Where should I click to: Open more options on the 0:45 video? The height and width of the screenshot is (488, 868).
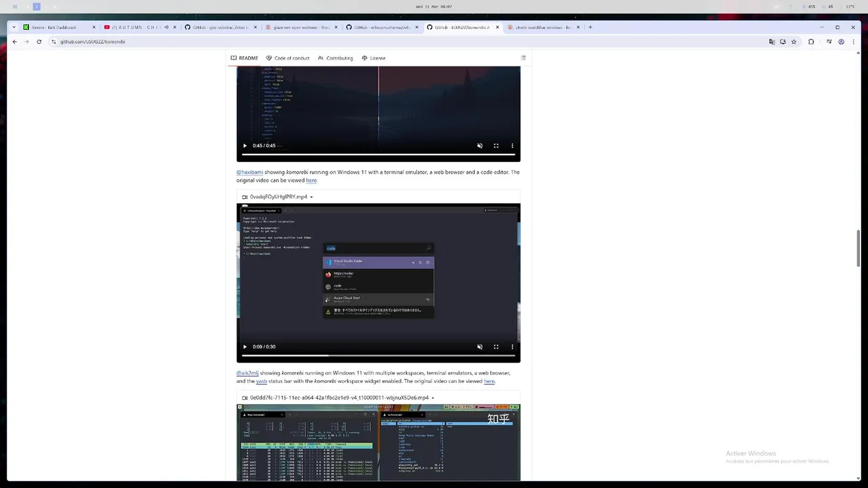(512, 146)
